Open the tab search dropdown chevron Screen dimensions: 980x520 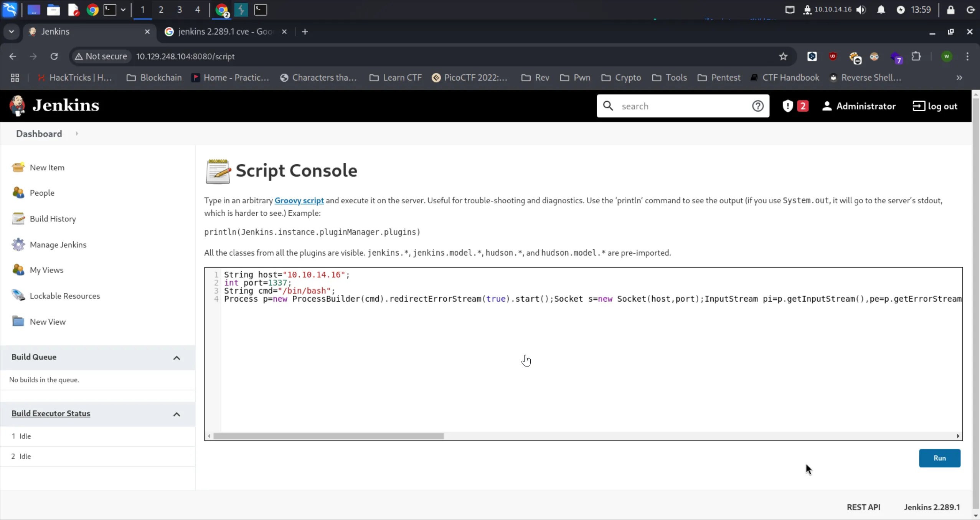pos(12,31)
